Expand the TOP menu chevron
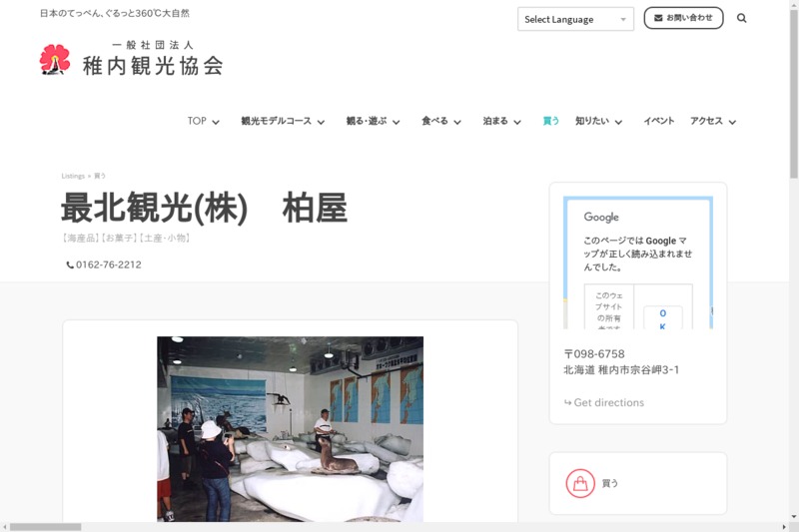Viewport: 799px width, 532px height. point(216,122)
